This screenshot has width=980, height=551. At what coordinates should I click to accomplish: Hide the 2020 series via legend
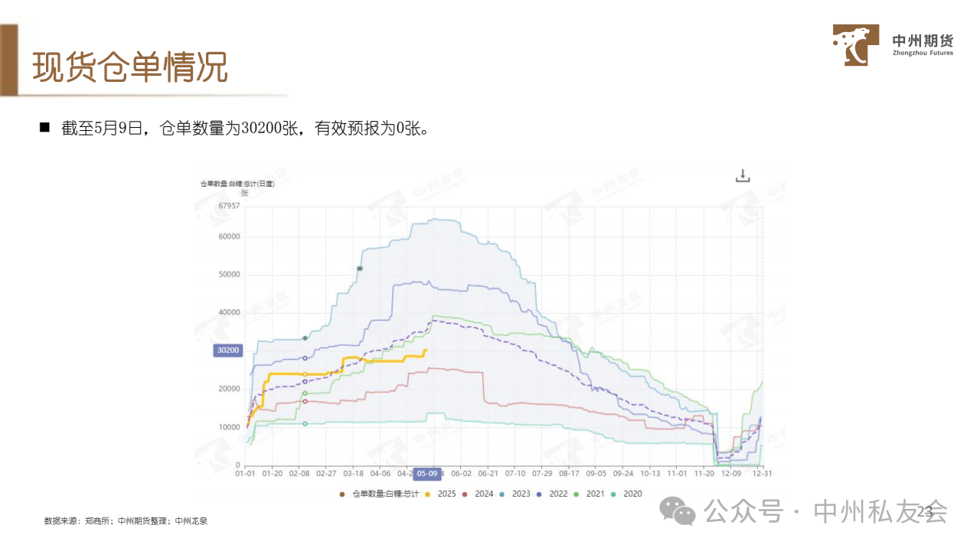pos(627,494)
